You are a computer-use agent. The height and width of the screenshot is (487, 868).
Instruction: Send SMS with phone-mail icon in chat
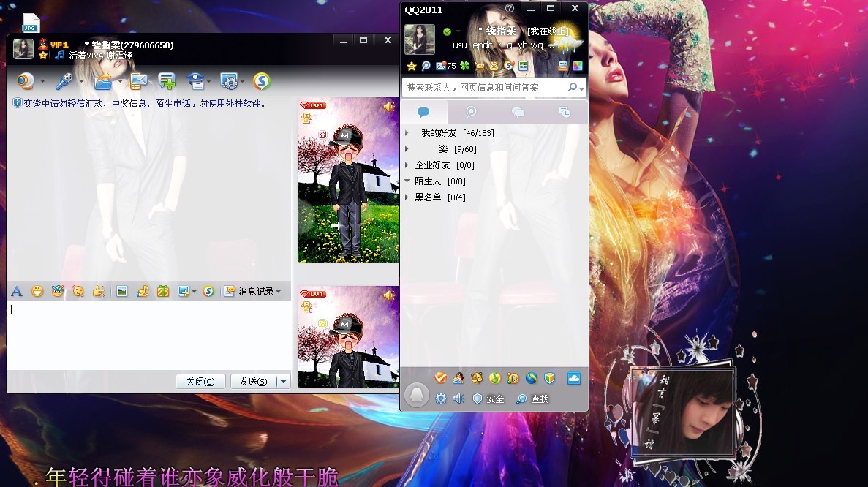pyautogui.click(x=138, y=81)
